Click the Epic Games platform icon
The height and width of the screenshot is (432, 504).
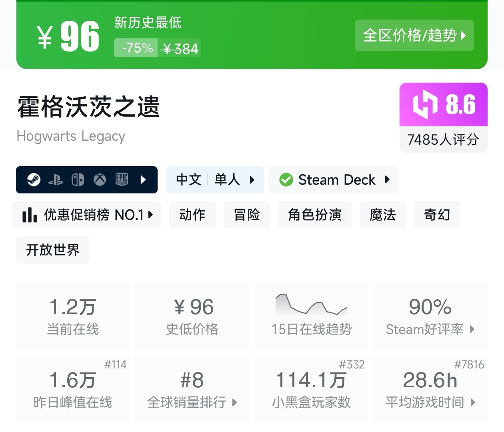pyautogui.click(x=122, y=180)
